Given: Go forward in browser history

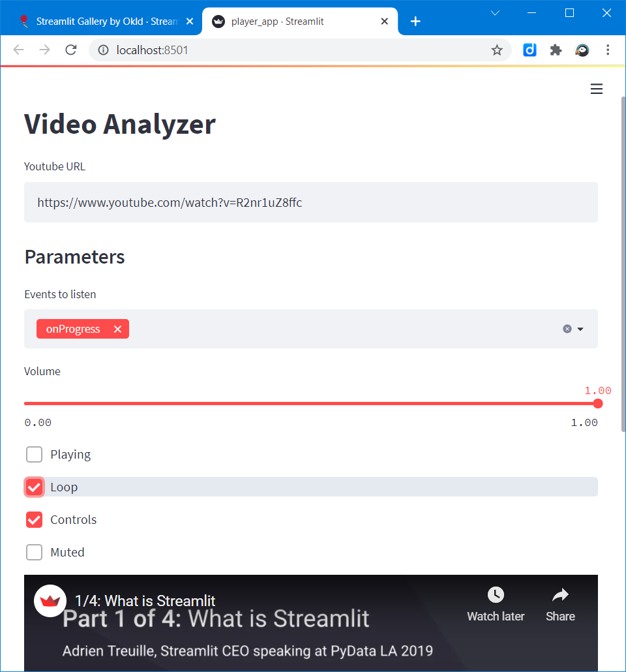Looking at the screenshot, I should click(x=44, y=50).
